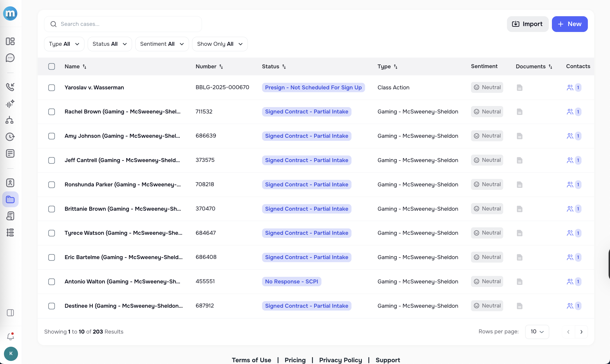Create a case with the New button
Screen dimensions: 610x364
coord(570,24)
